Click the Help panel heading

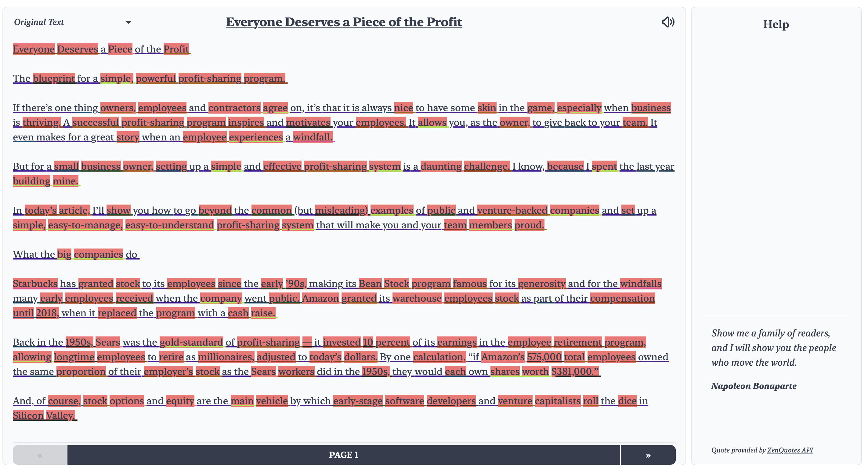776,24
